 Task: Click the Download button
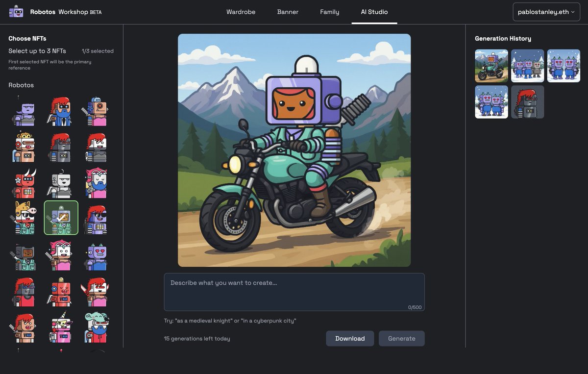click(x=350, y=339)
